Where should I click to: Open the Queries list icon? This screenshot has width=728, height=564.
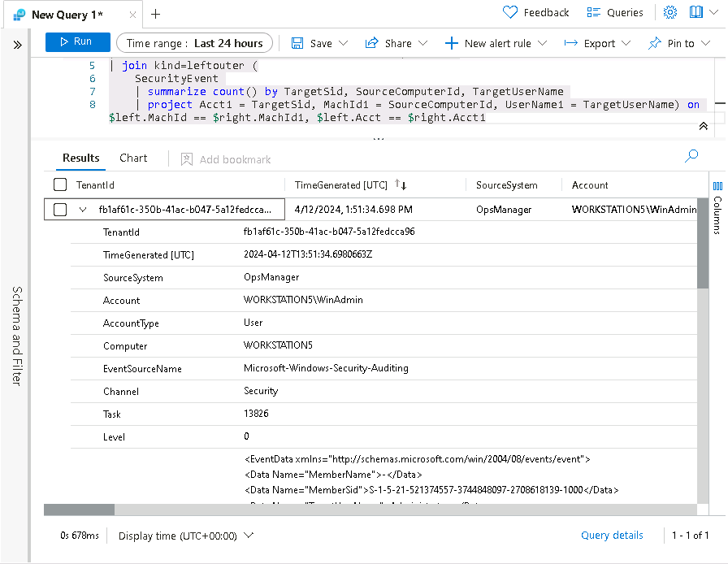tap(593, 12)
